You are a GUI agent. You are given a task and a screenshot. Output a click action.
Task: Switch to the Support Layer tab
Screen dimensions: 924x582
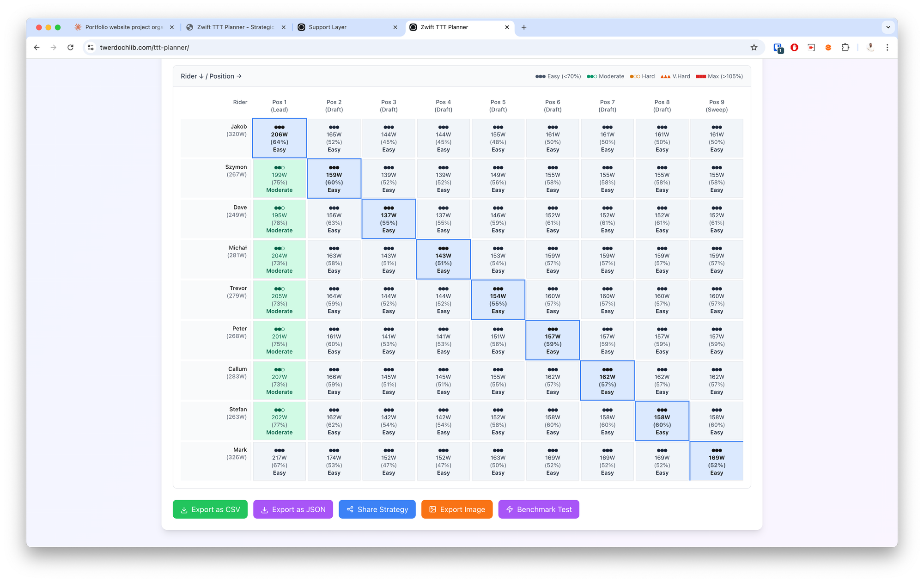click(328, 27)
